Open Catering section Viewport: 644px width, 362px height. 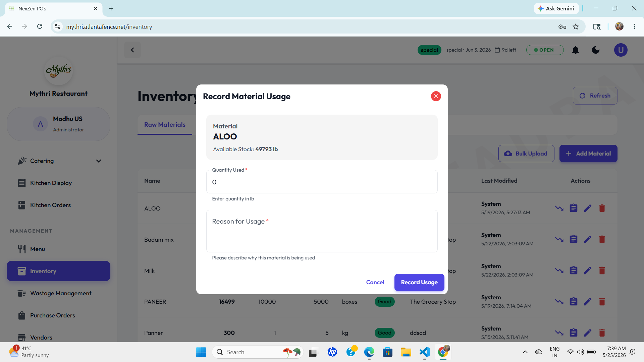[x=59, y=161]
